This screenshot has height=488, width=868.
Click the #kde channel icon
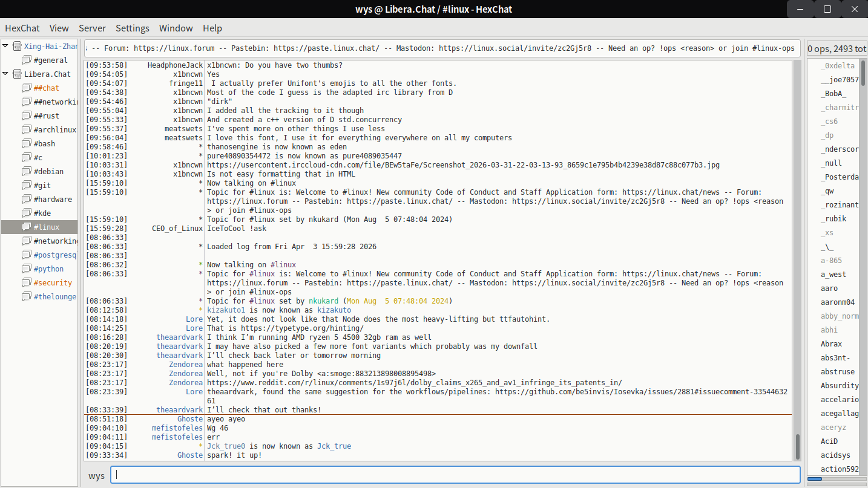click(26, 213)
